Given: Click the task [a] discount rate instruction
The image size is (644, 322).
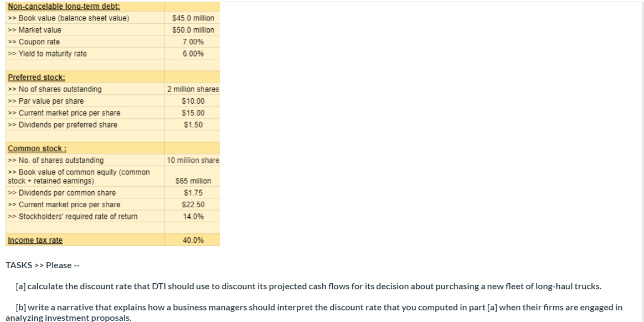Looking at the screenshot, I should [x=308, y=287].
